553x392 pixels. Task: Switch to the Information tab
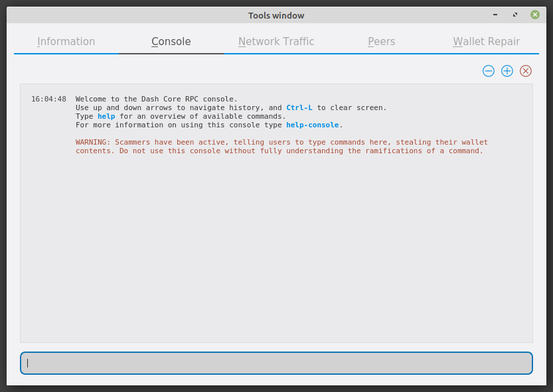[x=66, y=42]
